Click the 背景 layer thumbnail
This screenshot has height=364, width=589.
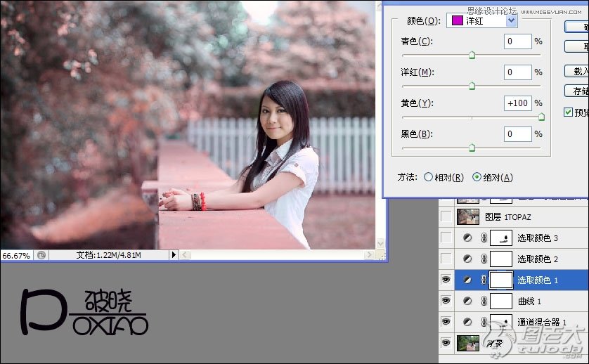pos(467,343)
